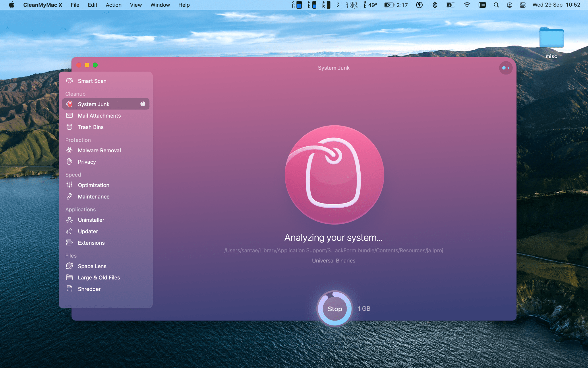The width and height of the screenshot is (588, 368).
Task: Click the Dropbox icon in menu bar
Action: point(435,5)
